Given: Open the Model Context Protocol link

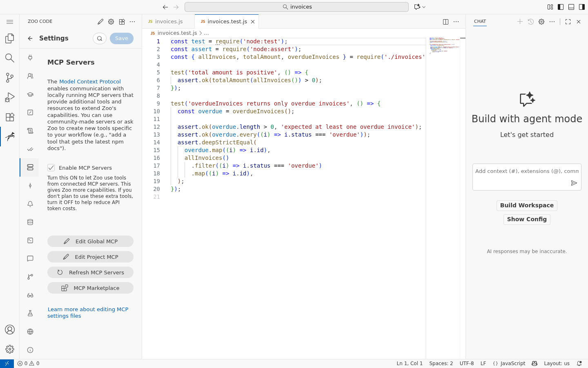Looking at the screenshot, I should [x=90, y=81].
